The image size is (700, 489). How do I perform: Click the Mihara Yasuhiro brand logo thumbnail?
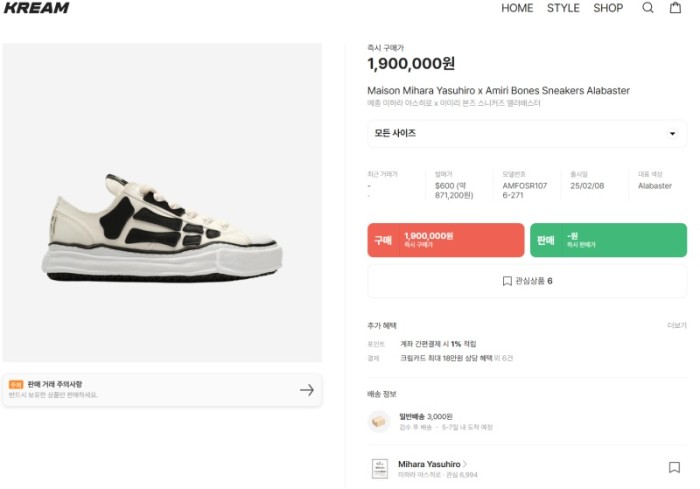click(380, 468)
